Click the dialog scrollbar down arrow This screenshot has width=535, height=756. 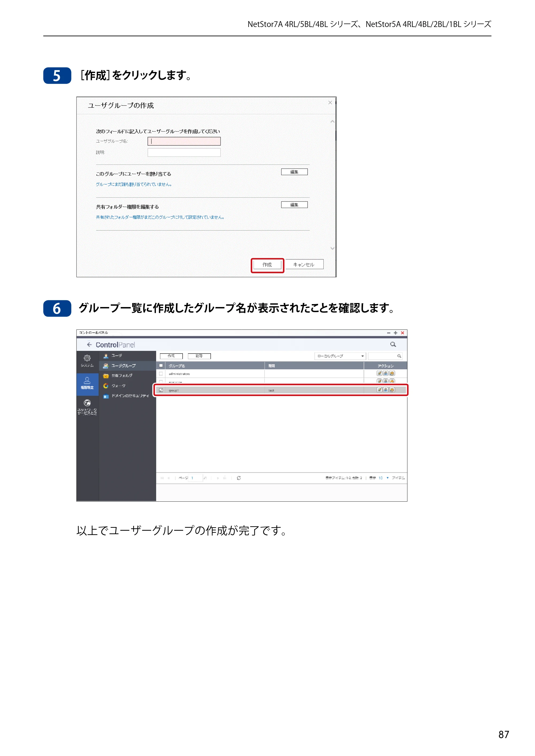332,248
